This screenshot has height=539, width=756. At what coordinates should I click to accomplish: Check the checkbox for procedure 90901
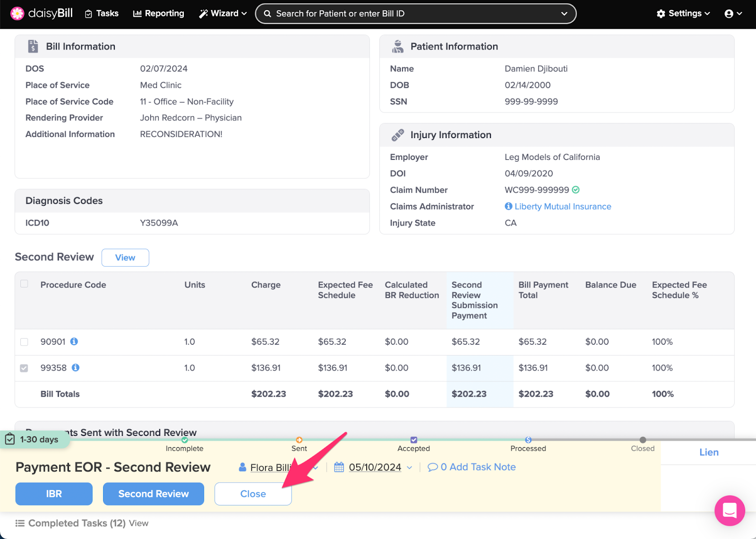(24, 342)
